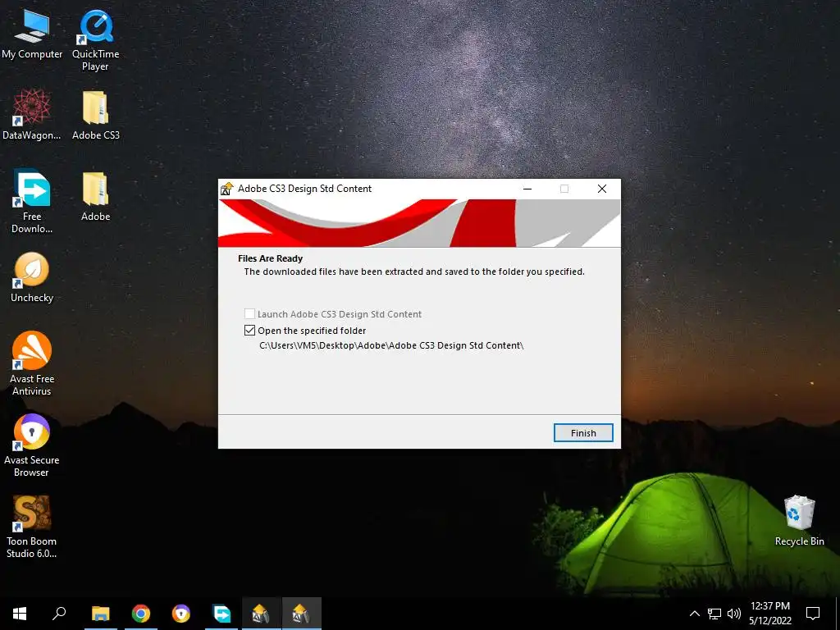Open the Windows Start menu
The image size is (840, 630).
(20, 614)
